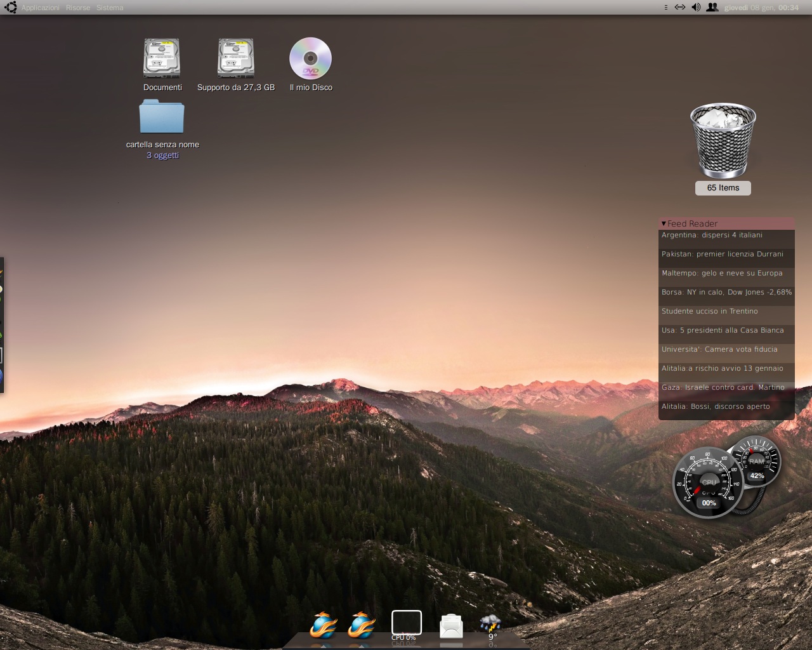Screen dimensions: 812x650
Task: Open the trash can widget
Action: [723, 141]
